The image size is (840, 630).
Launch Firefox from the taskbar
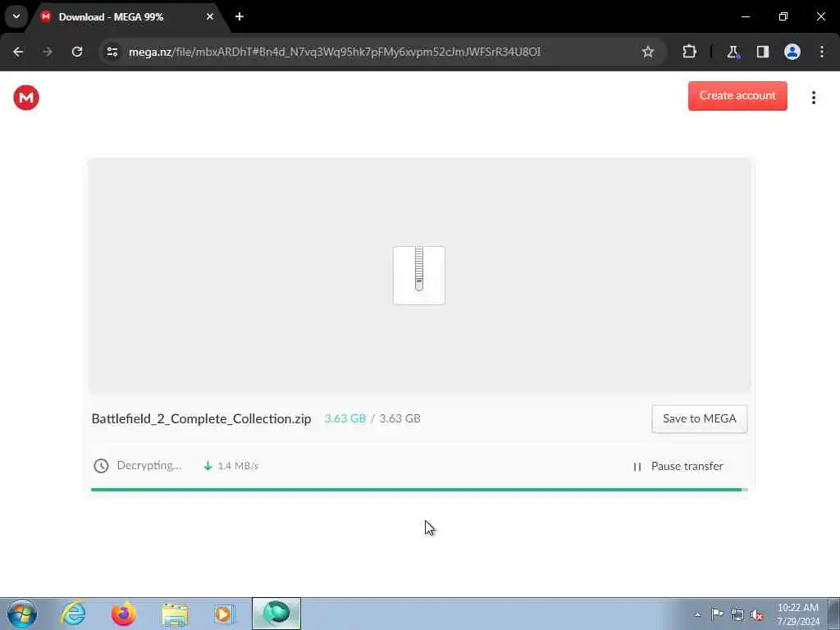(123, 614)
